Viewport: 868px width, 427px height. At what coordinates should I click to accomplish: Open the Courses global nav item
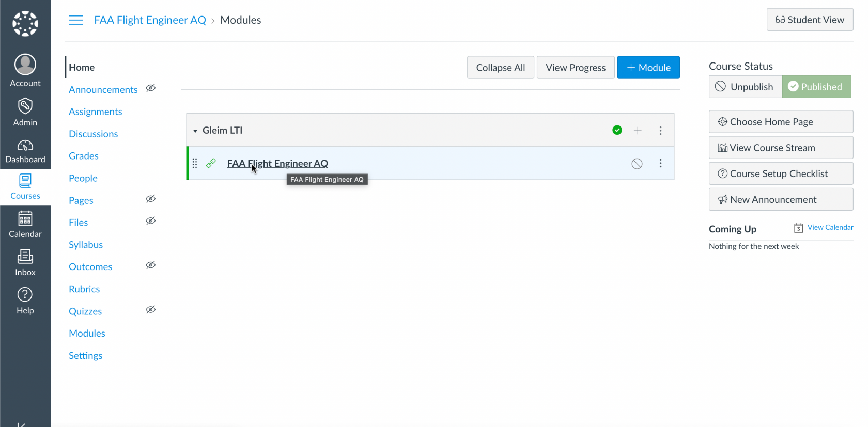tap(25, 187)
